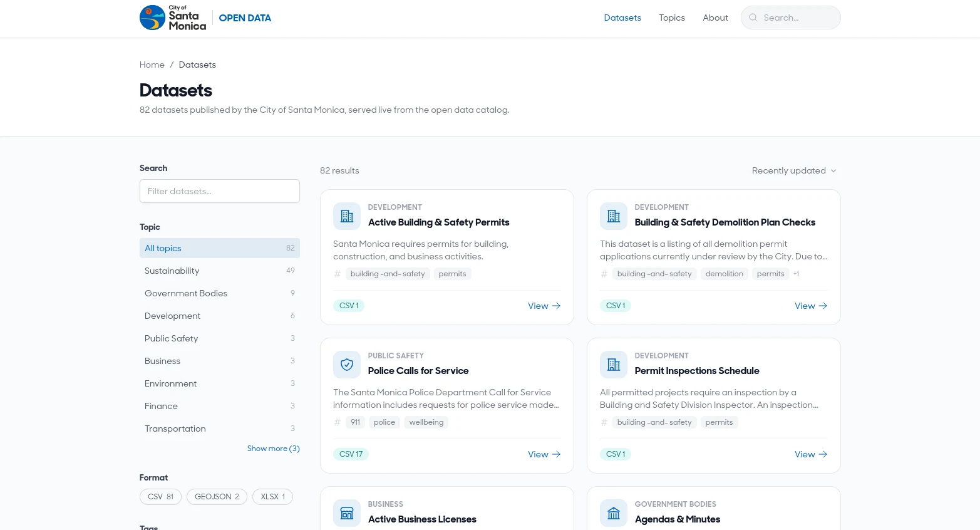This screenshot has width=980, height=530.
Task: Filter by Sustainability topic
Action: click(220, 271)
